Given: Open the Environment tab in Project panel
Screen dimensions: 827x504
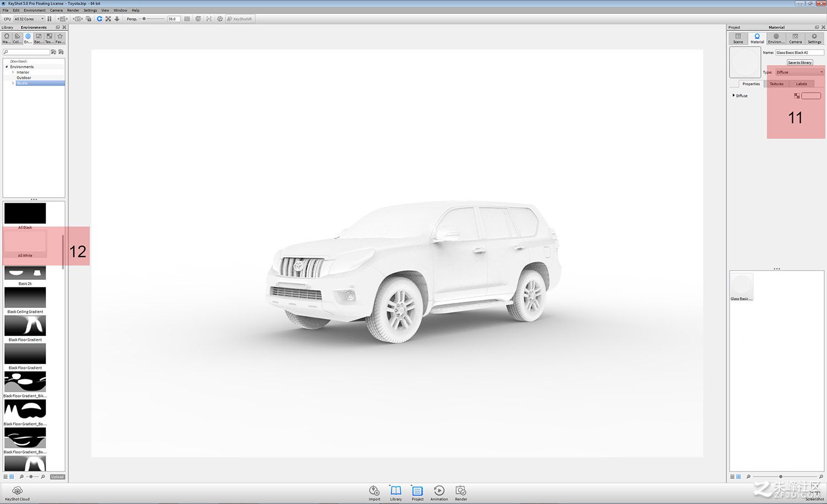Looking at the screenshot, I should (x=776, y=39).
